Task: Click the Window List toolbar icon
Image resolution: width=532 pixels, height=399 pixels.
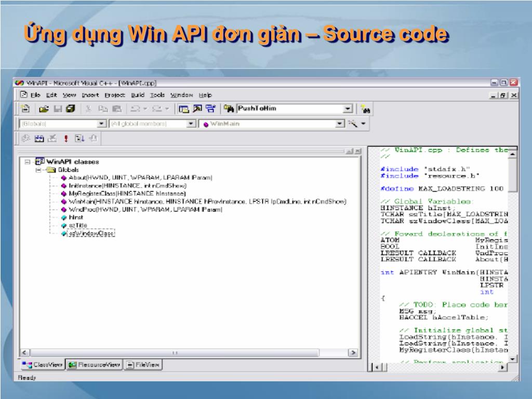Action: pos(210,109)
